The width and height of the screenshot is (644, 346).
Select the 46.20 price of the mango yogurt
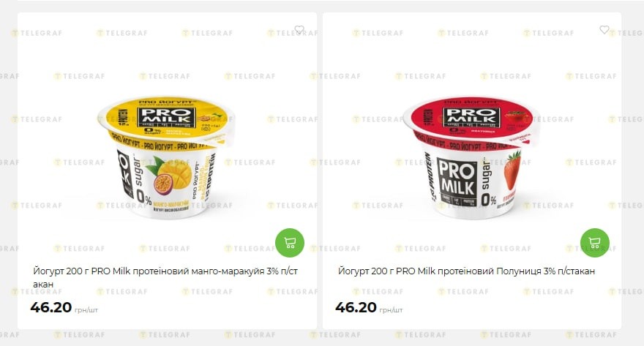coord(51,307)
